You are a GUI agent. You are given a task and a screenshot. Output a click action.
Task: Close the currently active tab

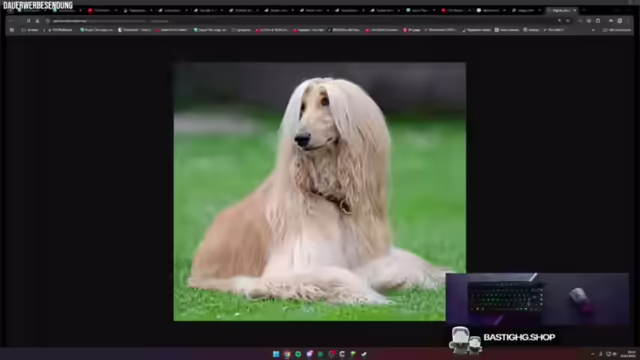pos(574,10)
